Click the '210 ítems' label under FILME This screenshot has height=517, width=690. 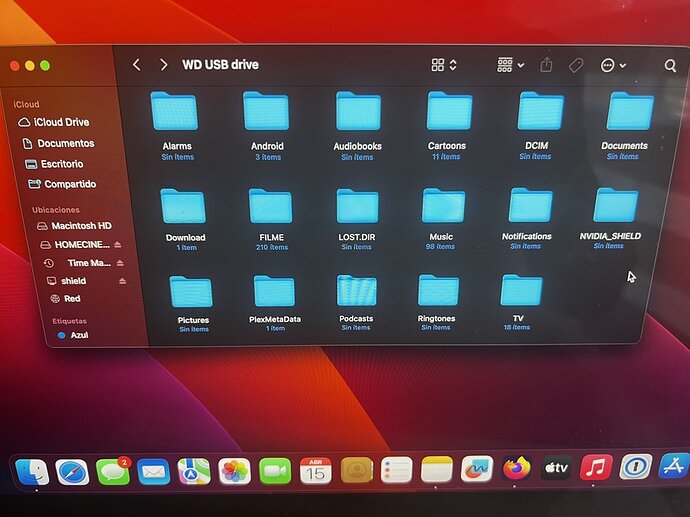coord(272,247)
